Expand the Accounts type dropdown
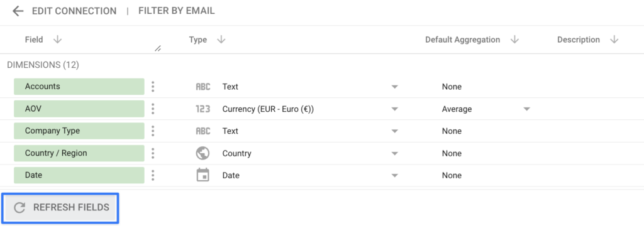 point(395,87)
